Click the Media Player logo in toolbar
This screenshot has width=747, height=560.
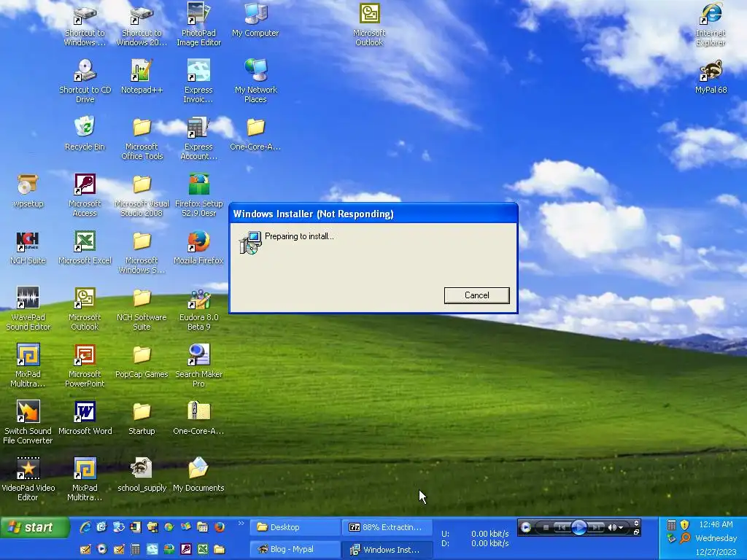click(x=525, y=527)
